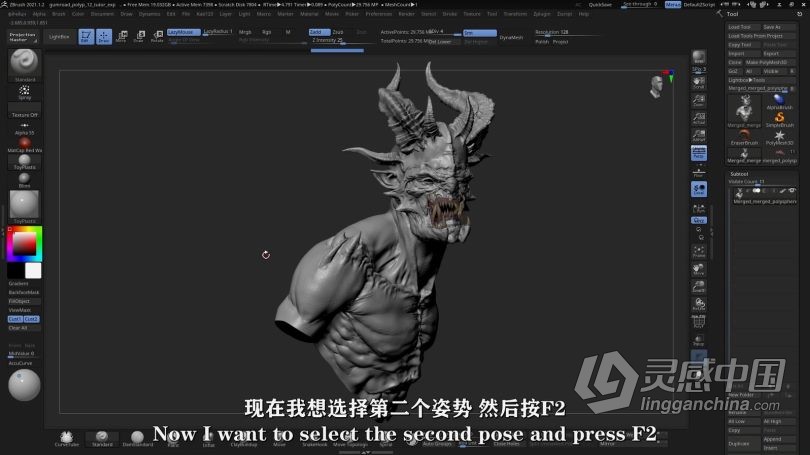810x455 pixels.
Task: Activate the Draw mode button
Action: [104, 36]
